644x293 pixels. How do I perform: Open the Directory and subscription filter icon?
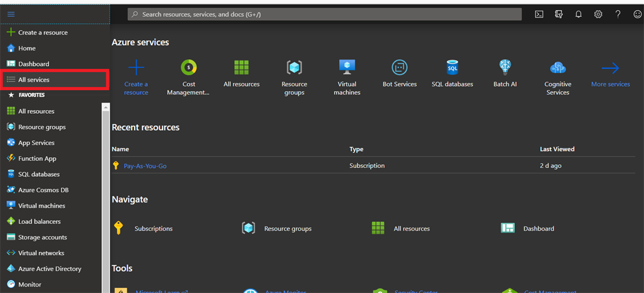558,14
